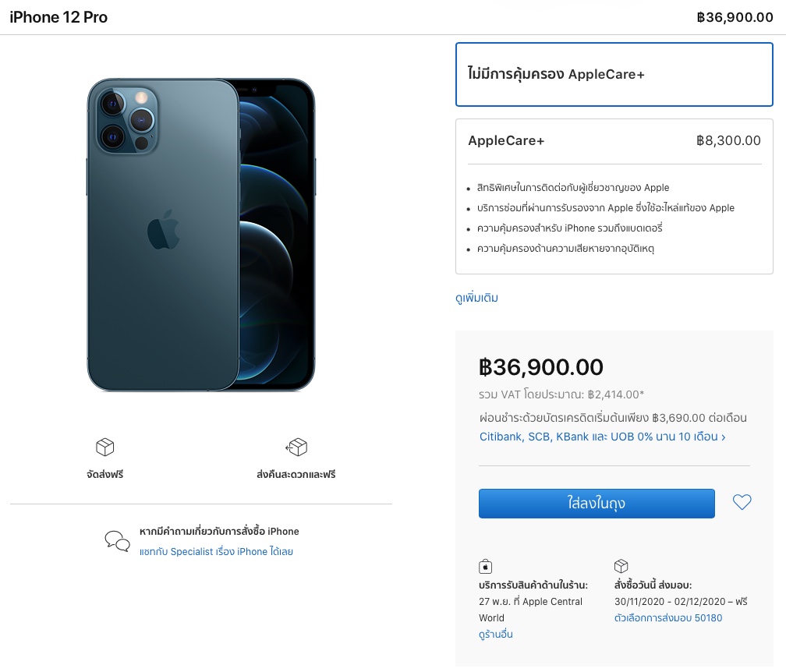
Task: Click the chat bubbles icon
Action: click(118, 541)
